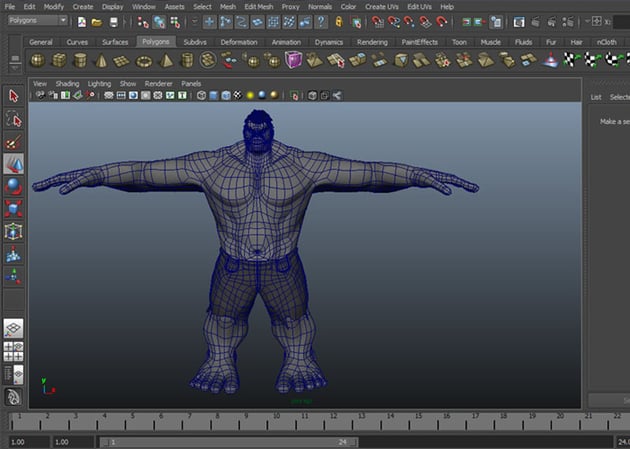The width and height of the screenshot is (630, 449).
Task: Open the Shading panel menu
Action: pos(67,84)
